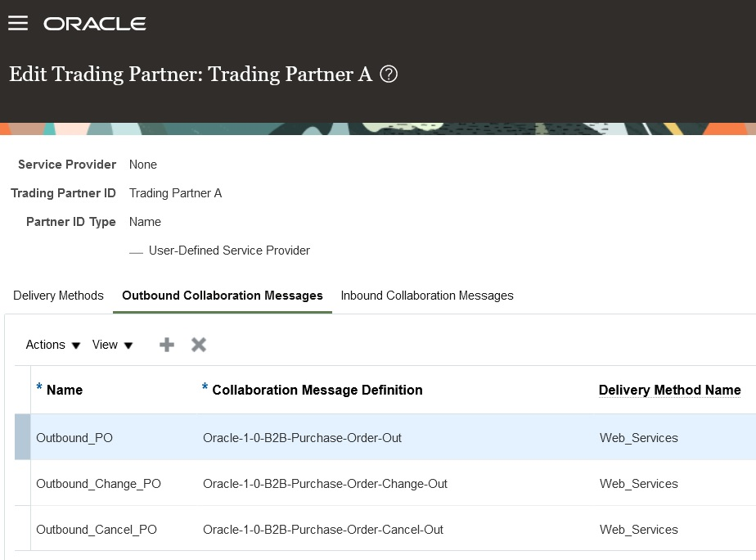
Task: Click Trading Partner ID value text
Action: (x=175, y=193)
